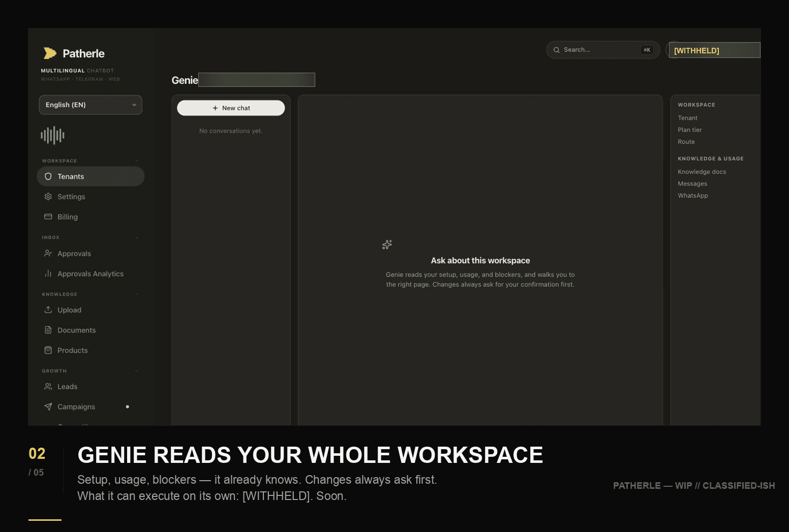This screenshot has width=789, height=532.
Task: Open Products under Knowledge
Action: tap(90, 350)
